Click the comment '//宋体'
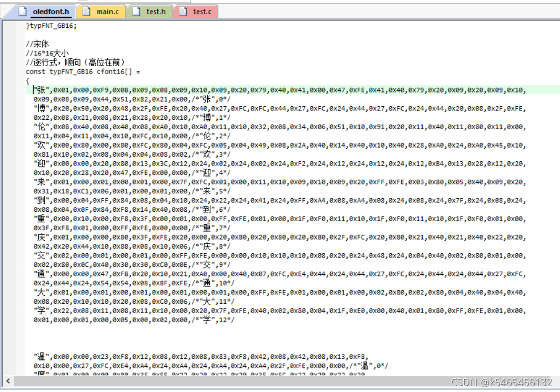The width and height of the screenshot is (560, 392). pos(37,44)
